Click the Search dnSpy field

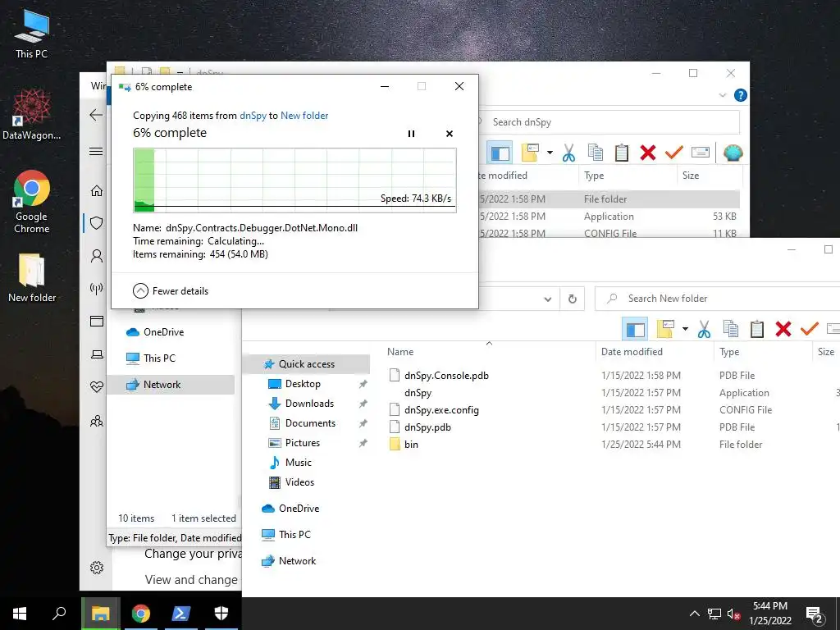pos(609,122)
